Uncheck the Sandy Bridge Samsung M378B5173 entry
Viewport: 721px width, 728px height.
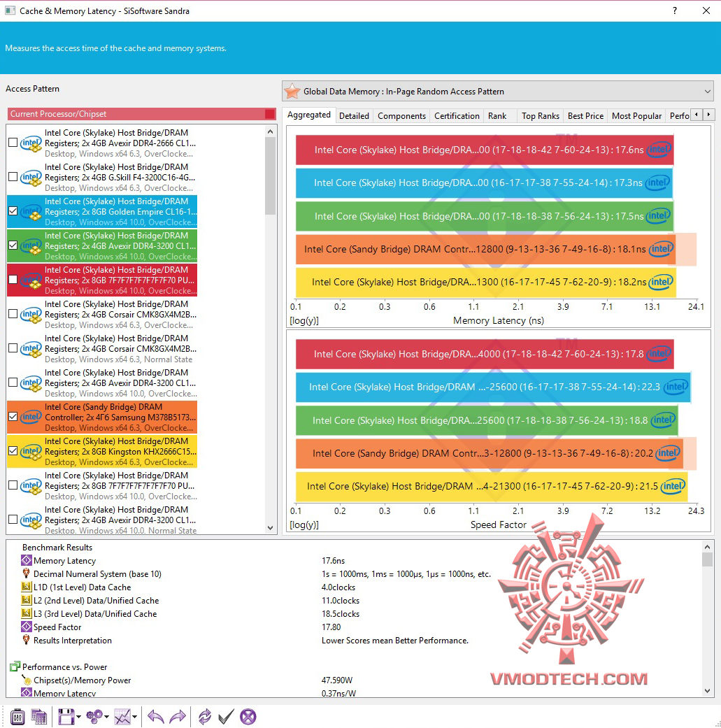13,417
